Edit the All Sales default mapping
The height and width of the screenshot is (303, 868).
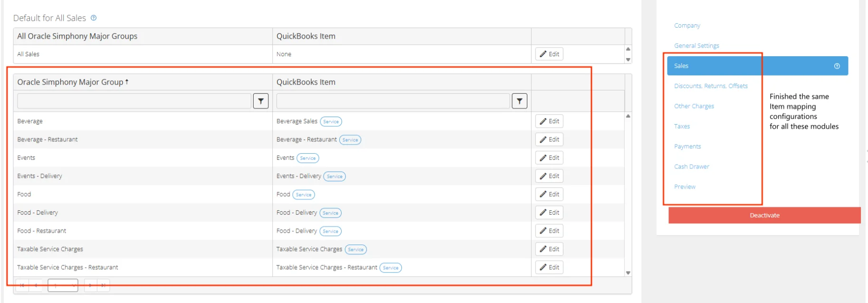(549, 54)
